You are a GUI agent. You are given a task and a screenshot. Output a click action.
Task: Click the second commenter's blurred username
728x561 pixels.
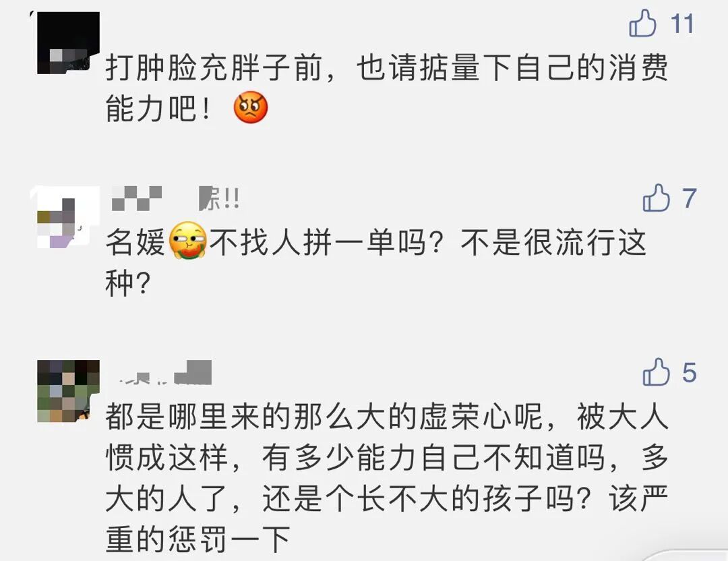(175, 198)
